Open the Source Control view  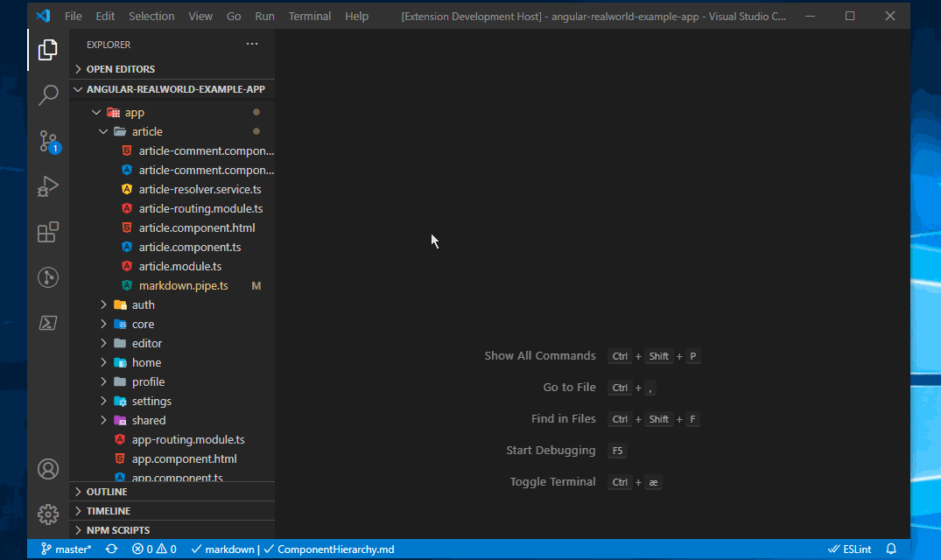coord(48,141)
